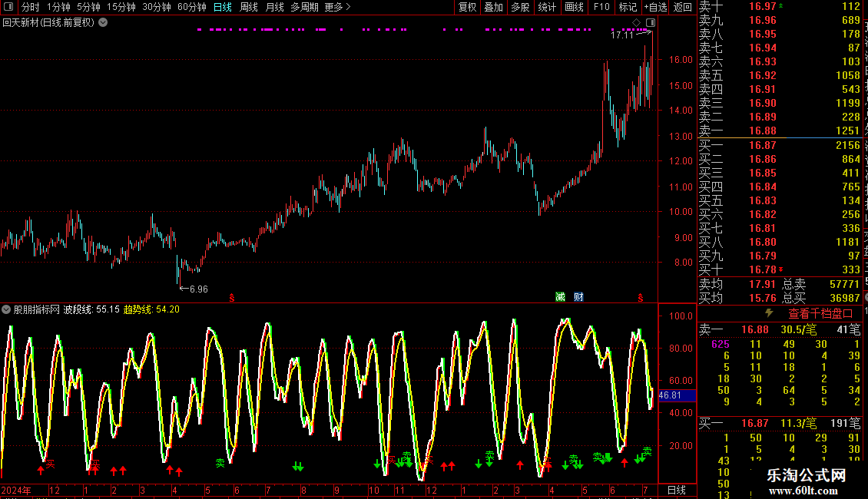Click the 日线 label at bottom right

[677, 490]
